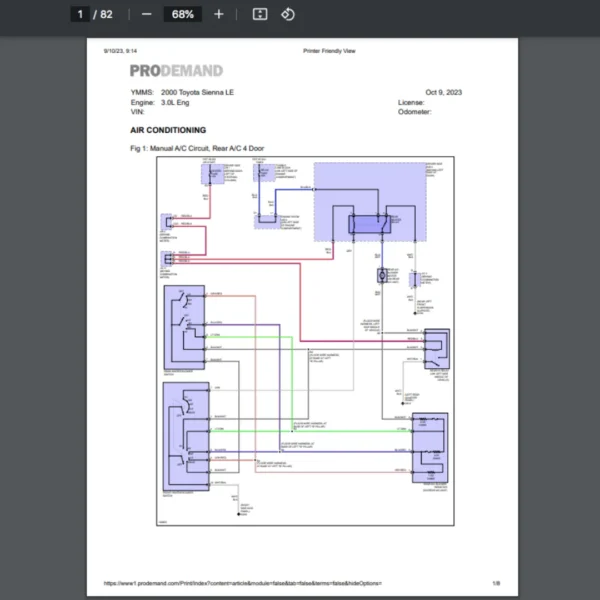The width and height of the screenshot is (600, 600).
Task: Click the large blue shaded block in diagram
Action: [369, 203]
